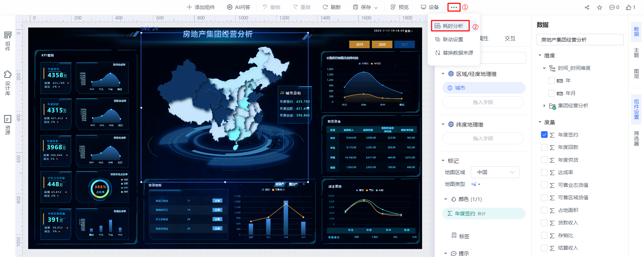
Task: Check the 达成率 measure checkbox
Action: tap(544, 172)
